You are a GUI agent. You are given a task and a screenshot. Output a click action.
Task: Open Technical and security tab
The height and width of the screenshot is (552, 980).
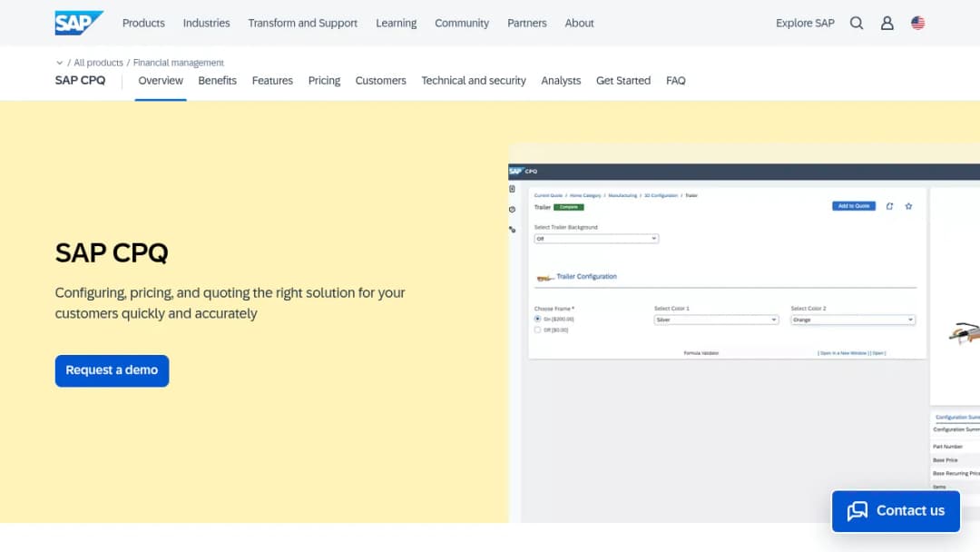(474, 81)
